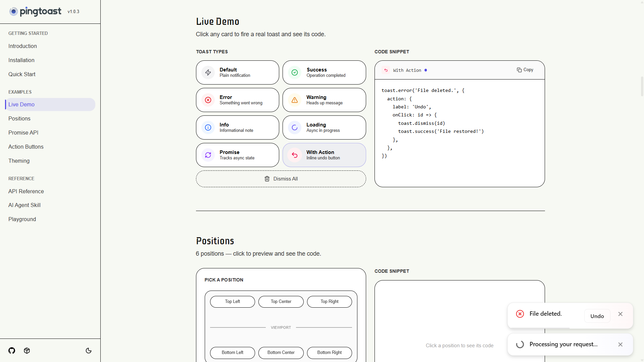Navigate to Action Buttons page
Image resolution: width=644 pixels, height=362 pixels.
(x=26, y=147)
